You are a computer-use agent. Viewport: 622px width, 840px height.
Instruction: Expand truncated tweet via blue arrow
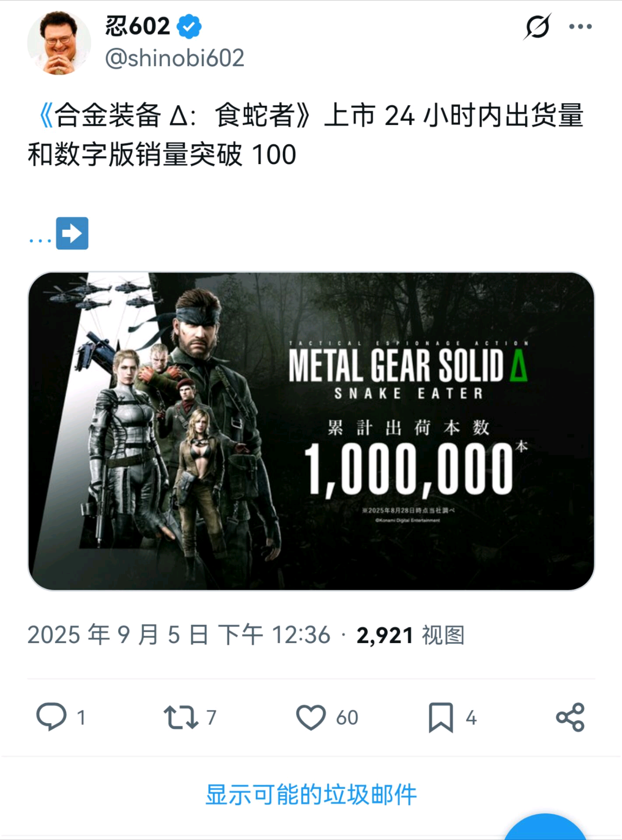pyautogui.click(x=72, y=233)
